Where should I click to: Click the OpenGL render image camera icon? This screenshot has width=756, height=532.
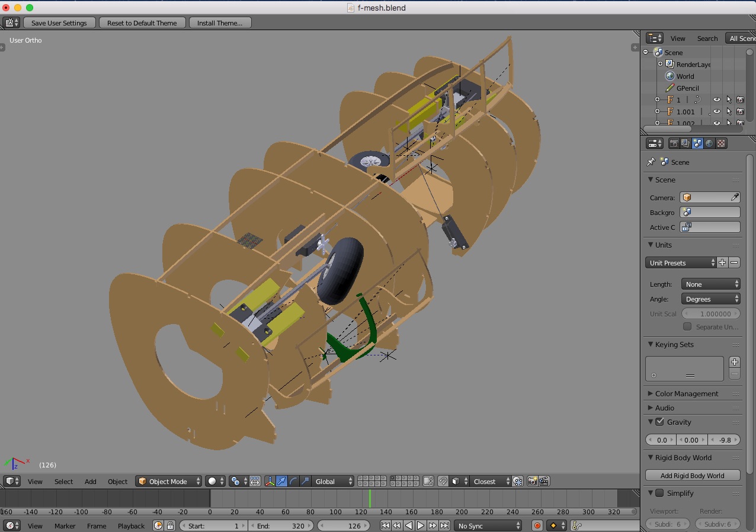pyautogui.click(x=532, y=482)
